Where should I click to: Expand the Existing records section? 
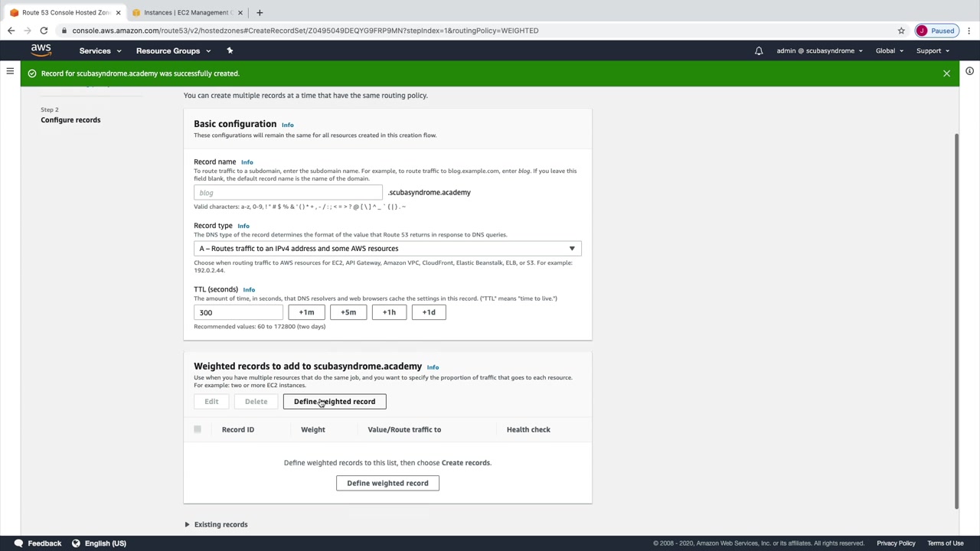[216, 524]
